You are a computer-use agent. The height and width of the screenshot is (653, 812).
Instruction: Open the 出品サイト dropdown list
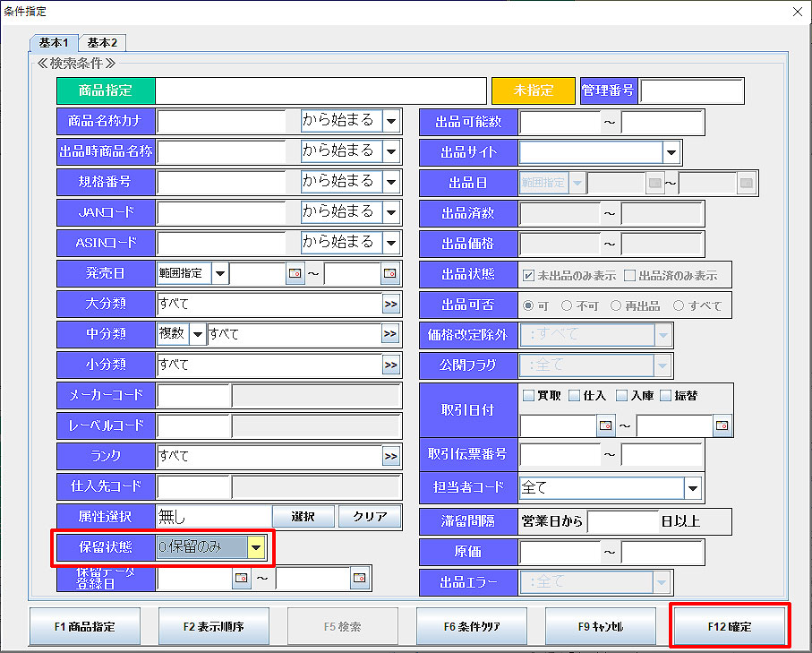coord(671,151)
